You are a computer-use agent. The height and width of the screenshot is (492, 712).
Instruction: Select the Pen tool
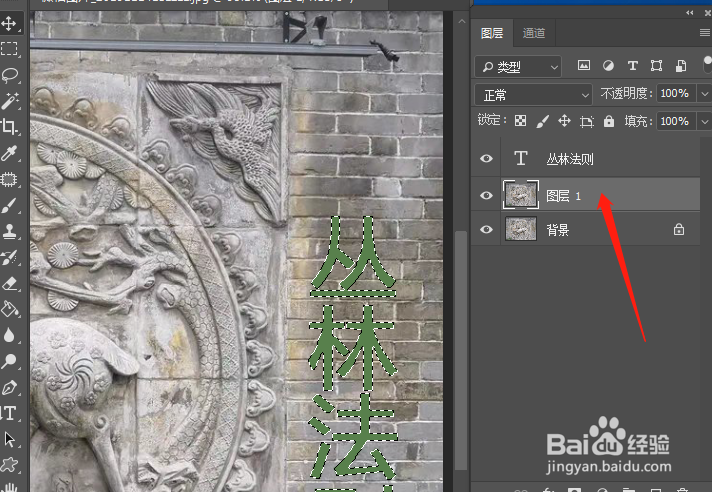9,388
